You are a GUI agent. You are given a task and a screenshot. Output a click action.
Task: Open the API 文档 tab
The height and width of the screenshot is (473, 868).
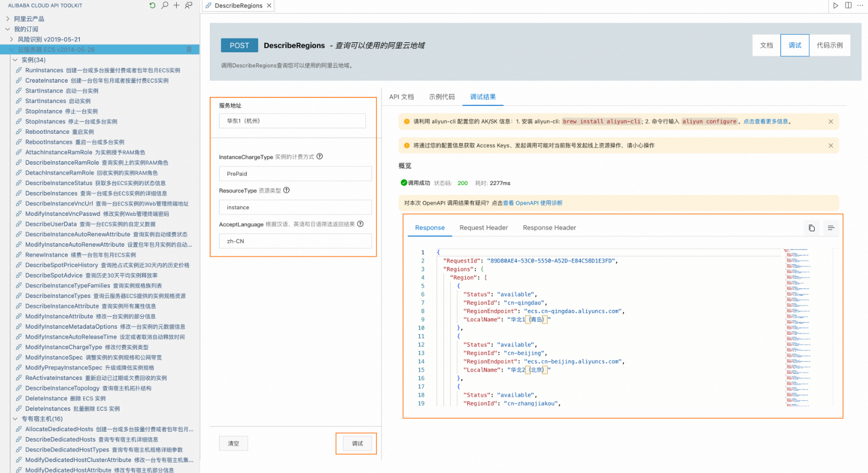(401, 97)
